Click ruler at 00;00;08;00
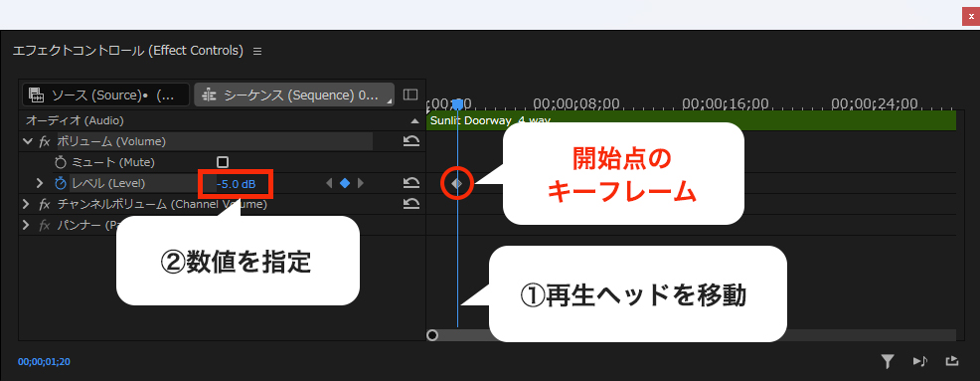 coord(575,103)
